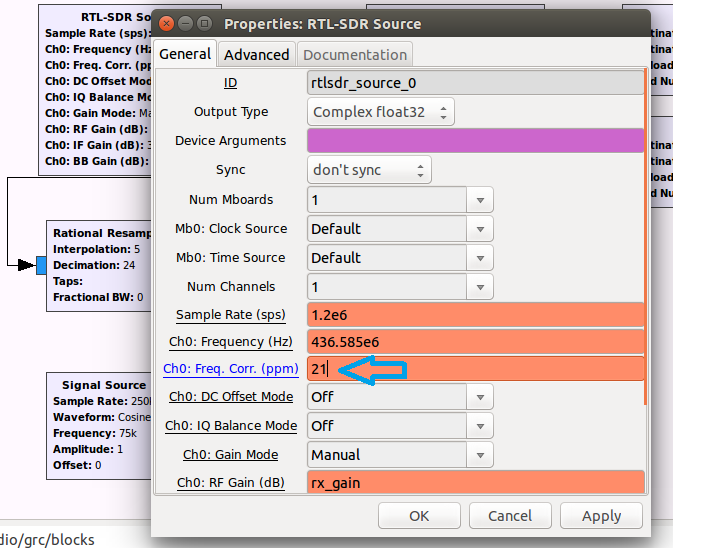Click the Device Arguments label

point(231,141)
